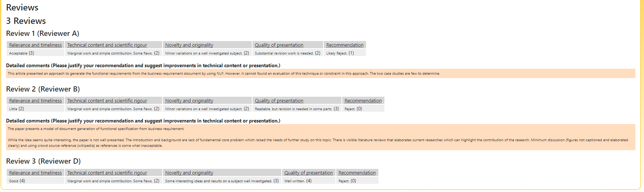Click the 'Review 2 (Reviewer B)' heading

coord(43,89)
